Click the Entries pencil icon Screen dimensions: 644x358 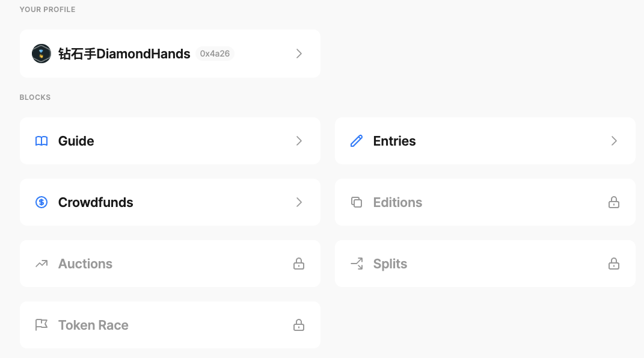pyautogui.click(x=357, y=141)
